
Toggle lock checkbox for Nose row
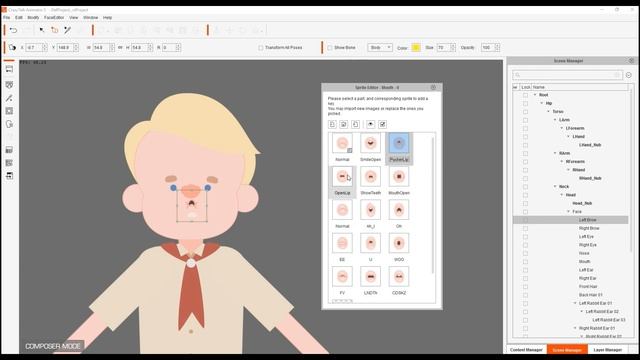[525, 253]
